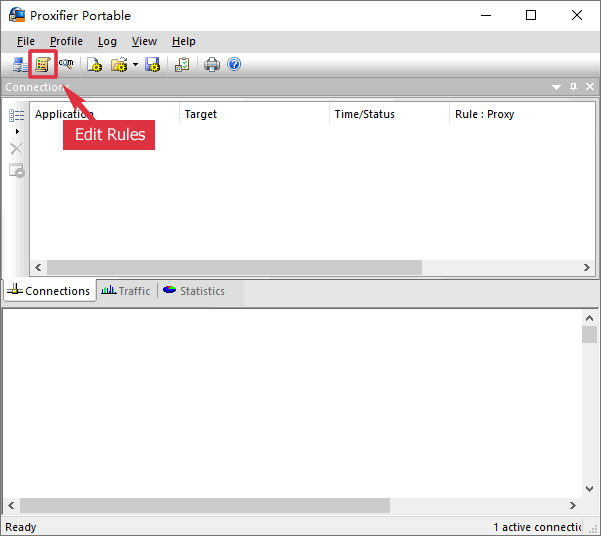Click the '1 active connection' status text
This screenshot has width=601, height=536.
point(537,527)
